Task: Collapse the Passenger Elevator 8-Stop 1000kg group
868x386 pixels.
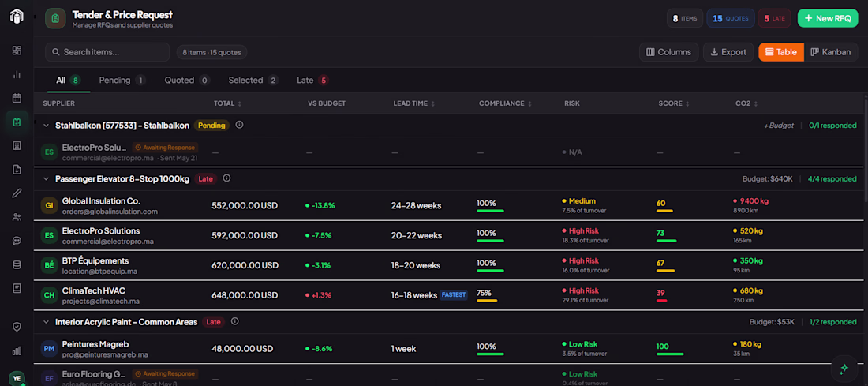Action: tap(46, 179)
